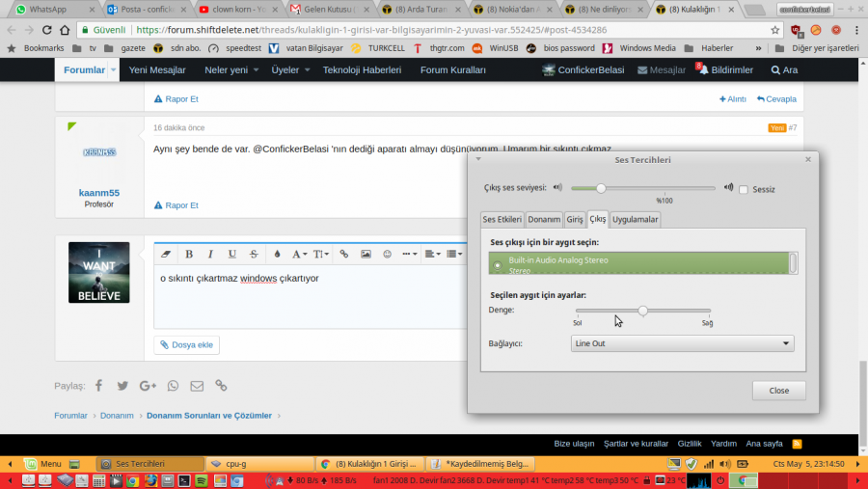Open the smiley emoji picker
The width and height of the screenshot is (868, 489).
click(388, 255)
